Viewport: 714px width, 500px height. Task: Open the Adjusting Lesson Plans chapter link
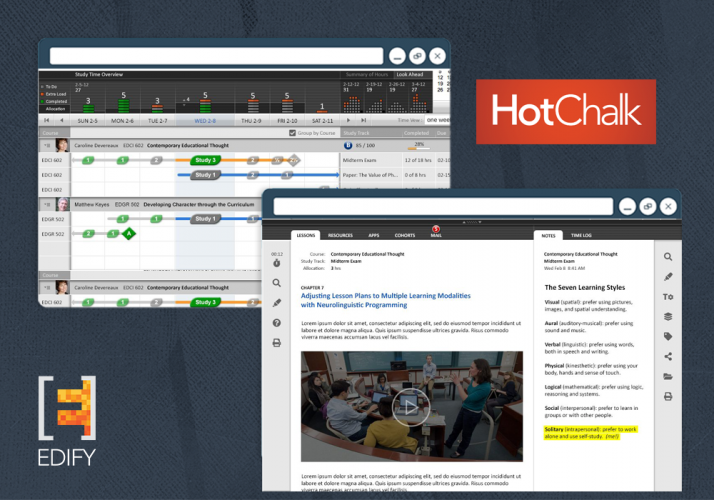coord(386,300)
